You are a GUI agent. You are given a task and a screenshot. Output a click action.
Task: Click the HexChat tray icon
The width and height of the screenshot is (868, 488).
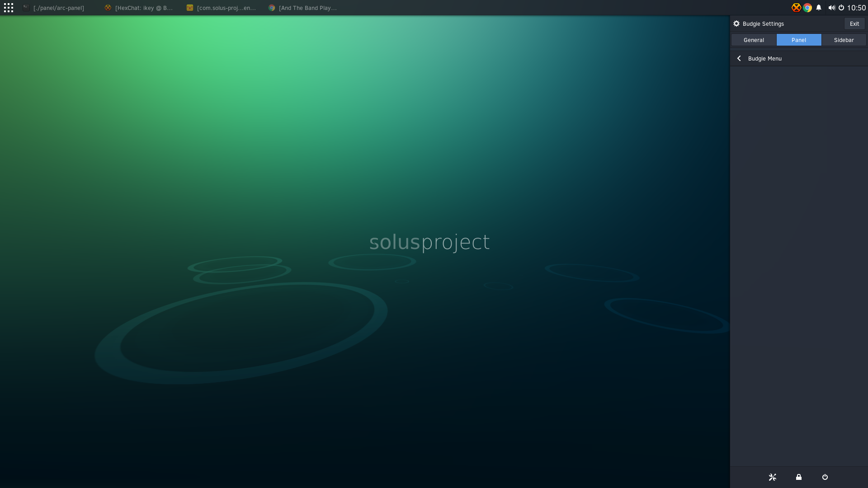pyautogui.click(x=796, y=8)
